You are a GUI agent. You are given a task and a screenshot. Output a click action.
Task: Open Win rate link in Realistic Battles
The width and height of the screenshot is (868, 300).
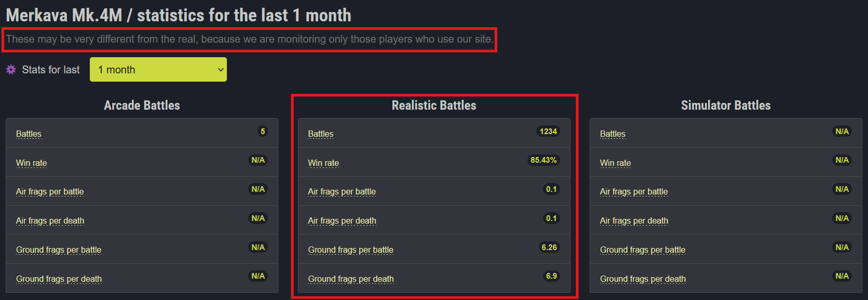(x=323, y=163)
